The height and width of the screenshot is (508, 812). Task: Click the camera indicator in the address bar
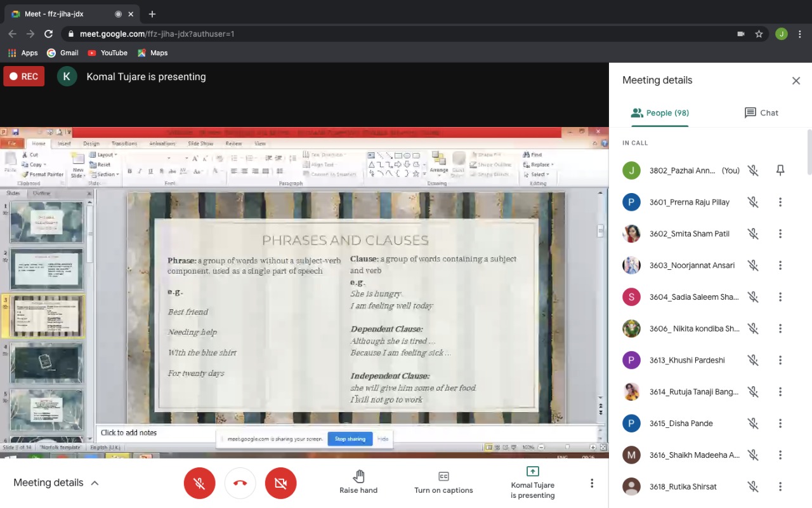tap(740, 34)
